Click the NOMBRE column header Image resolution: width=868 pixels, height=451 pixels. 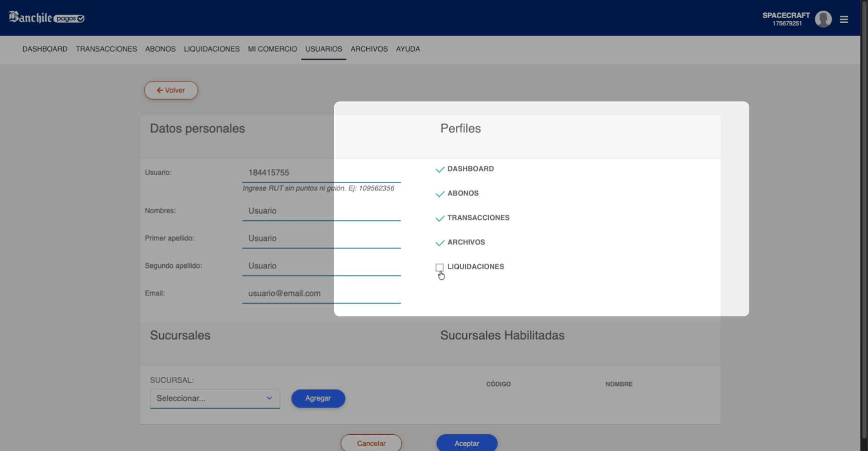click(x=619, y=384)
